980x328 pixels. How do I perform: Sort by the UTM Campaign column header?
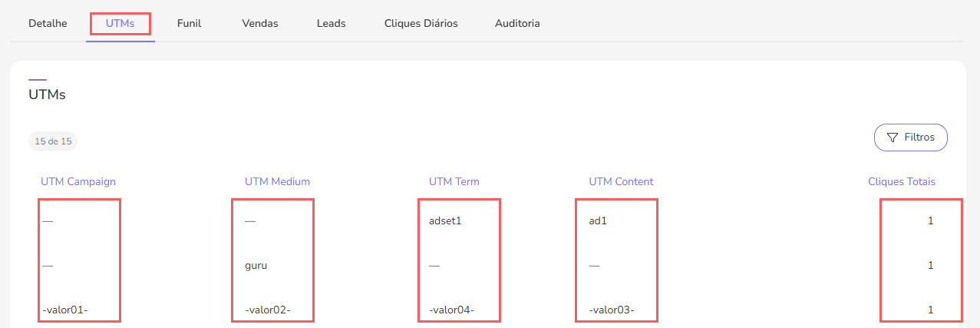point(78,181)
